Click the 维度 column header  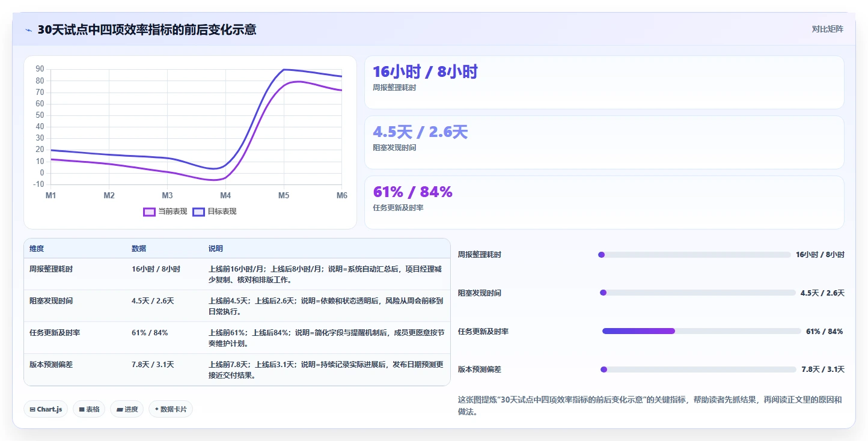click(37, 249)
